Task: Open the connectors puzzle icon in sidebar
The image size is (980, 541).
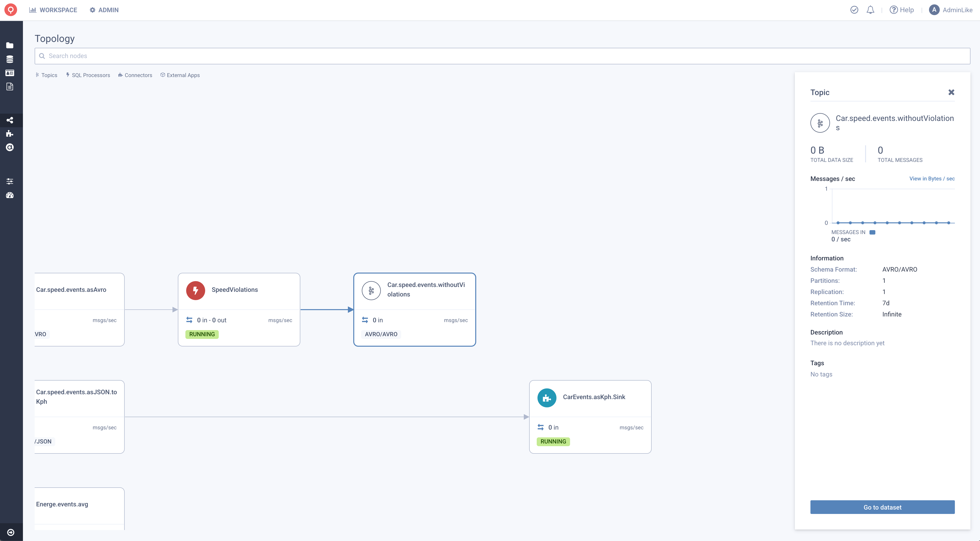Action: click(10, 133)
